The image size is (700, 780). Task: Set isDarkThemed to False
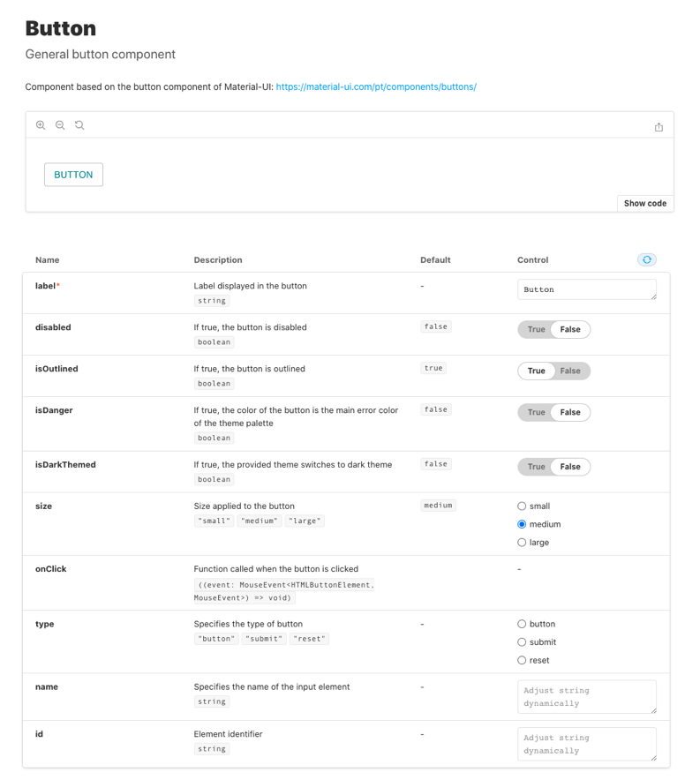pos(570,467)
